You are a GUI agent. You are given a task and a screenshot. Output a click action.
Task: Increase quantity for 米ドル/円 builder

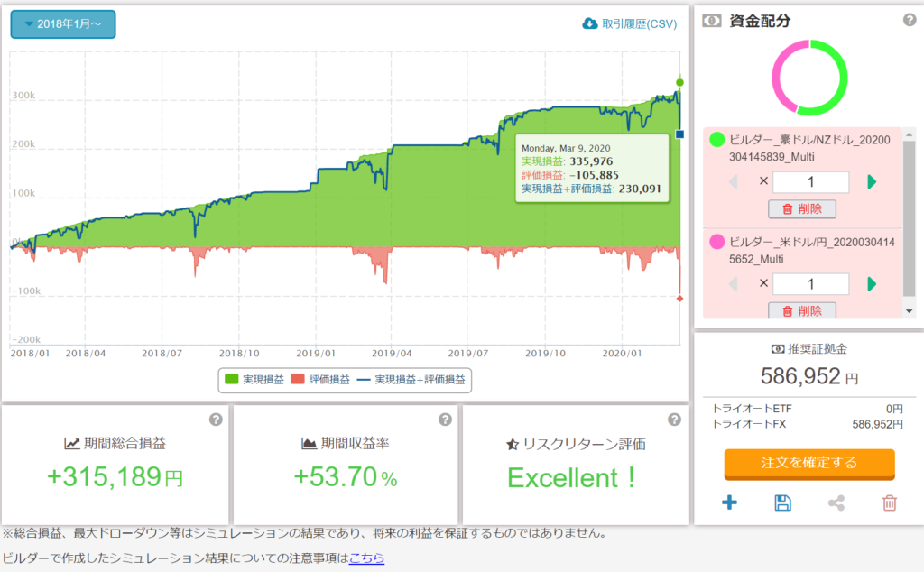click(871, 284)
